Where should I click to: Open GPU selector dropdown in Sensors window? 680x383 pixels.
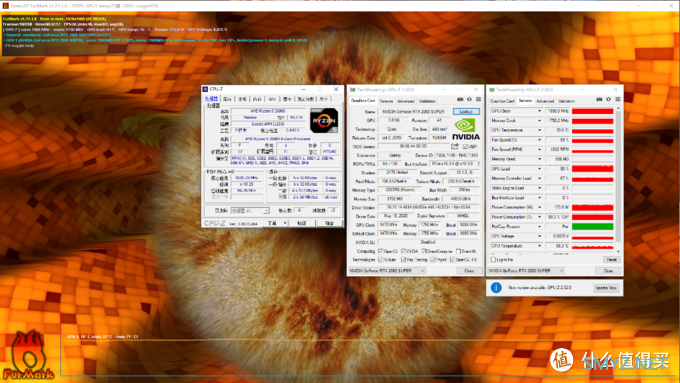tap(526, 271)
